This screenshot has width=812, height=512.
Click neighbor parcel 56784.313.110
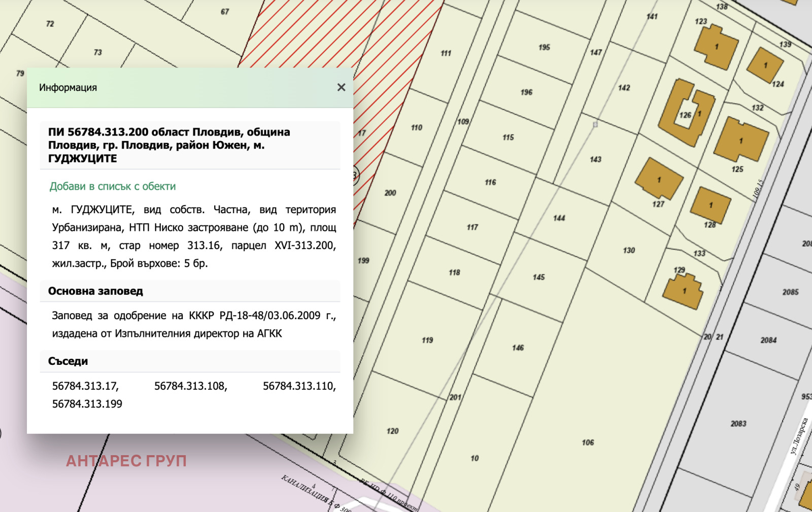pos(299,386)
